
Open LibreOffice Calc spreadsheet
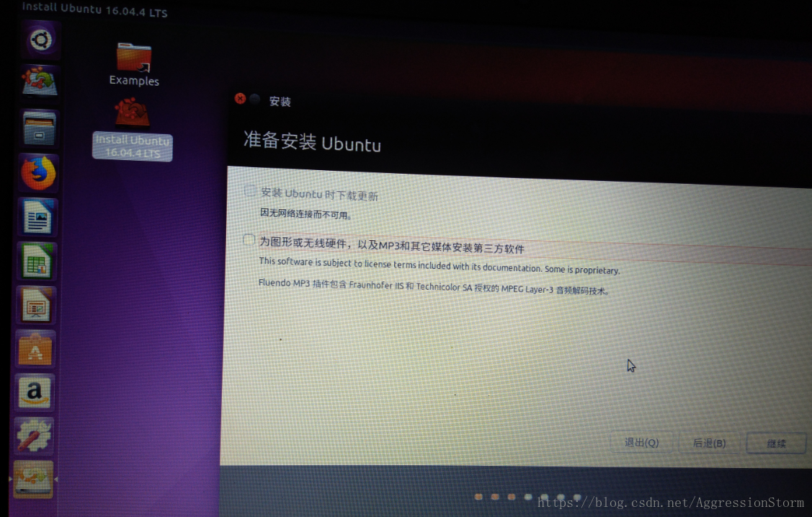pos(37,260)
